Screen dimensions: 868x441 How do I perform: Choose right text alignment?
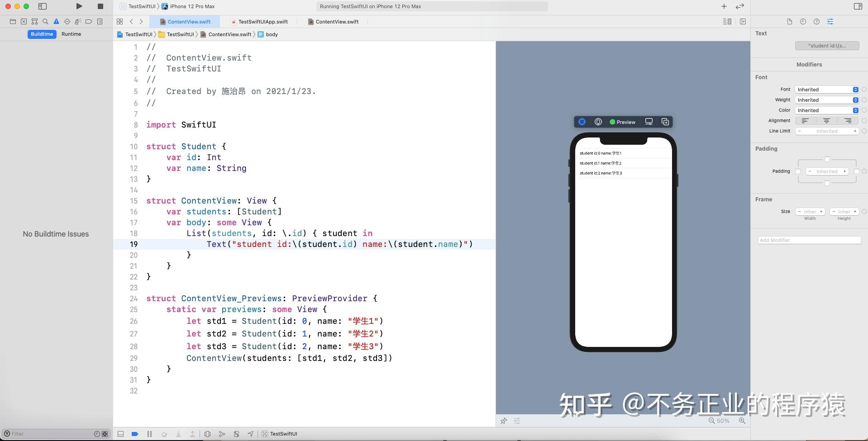coord(848,121)
